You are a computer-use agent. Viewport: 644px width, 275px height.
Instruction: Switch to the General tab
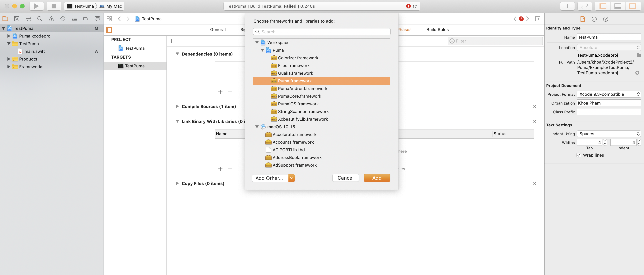point(218,29)
